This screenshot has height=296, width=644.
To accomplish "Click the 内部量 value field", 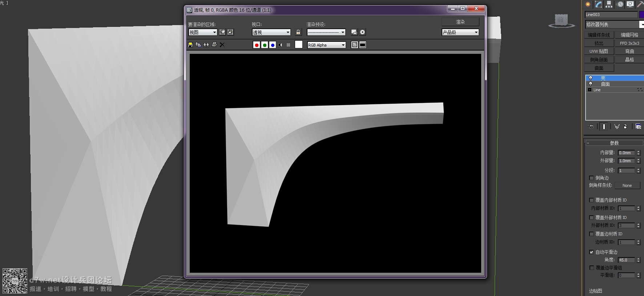I will point(627,153).
